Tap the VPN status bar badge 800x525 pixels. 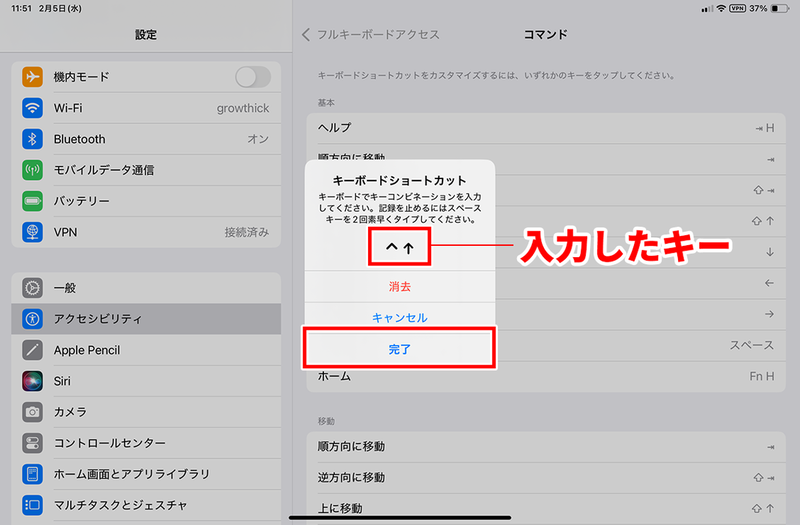(737, 8)
